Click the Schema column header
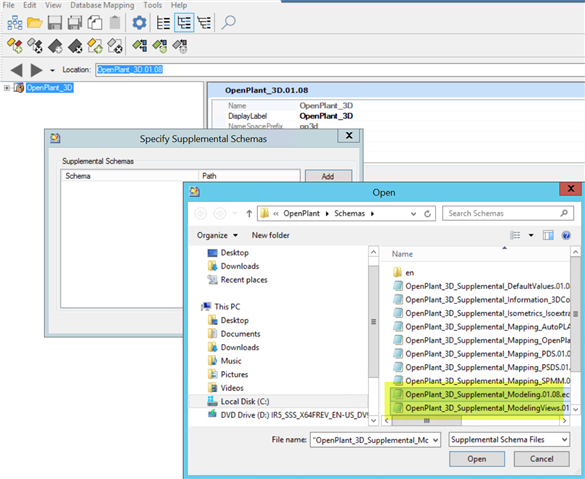 point(129,176)
